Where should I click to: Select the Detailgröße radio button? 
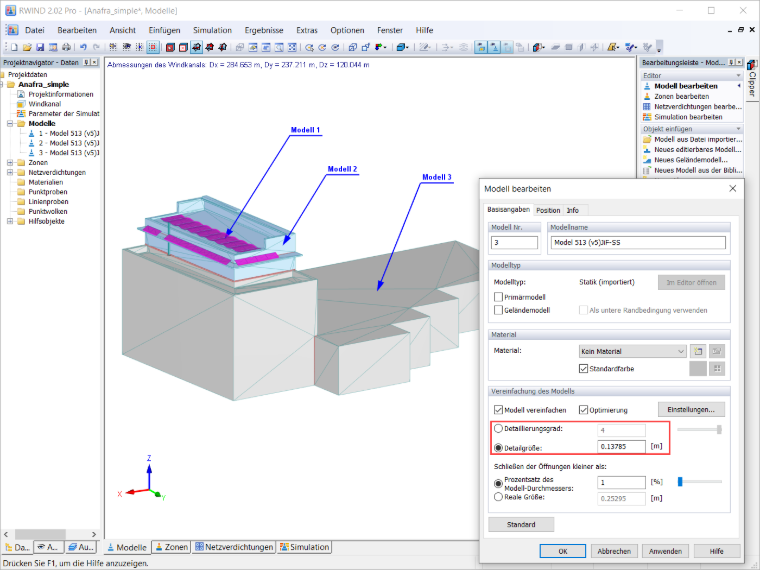tap(498, 448)
